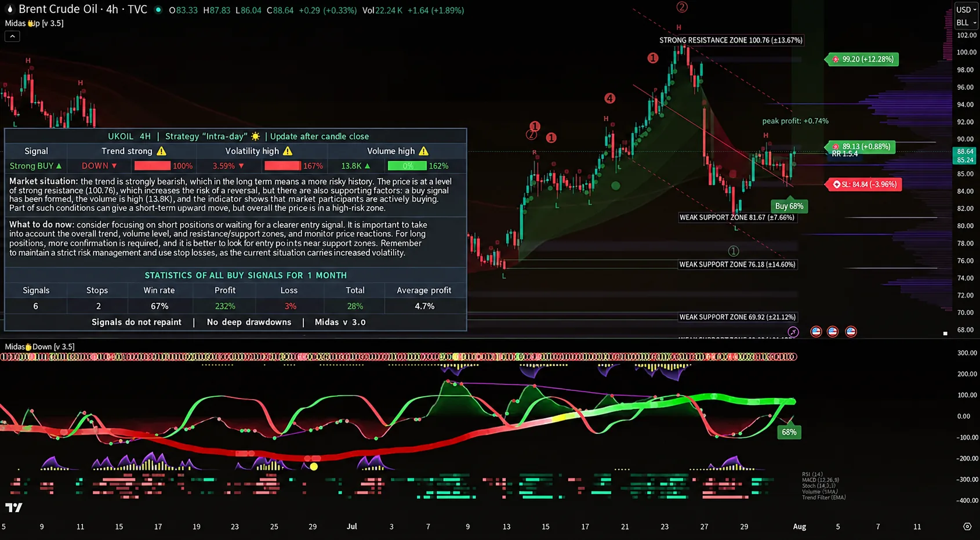Click the rightmost US flag economic event icon
Image resolution: width=980 pixels, height=540 pixels.
coord(851,332)
